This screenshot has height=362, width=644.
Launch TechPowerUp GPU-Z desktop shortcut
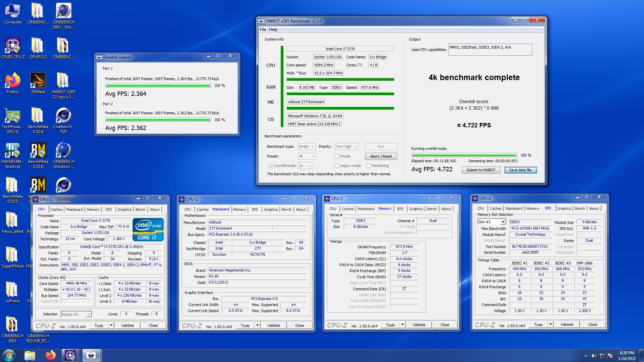[13, 120]
